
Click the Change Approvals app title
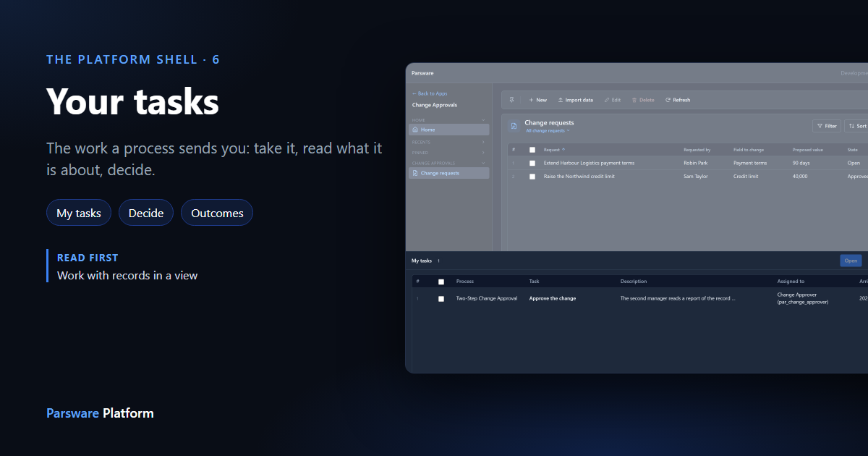435,105
